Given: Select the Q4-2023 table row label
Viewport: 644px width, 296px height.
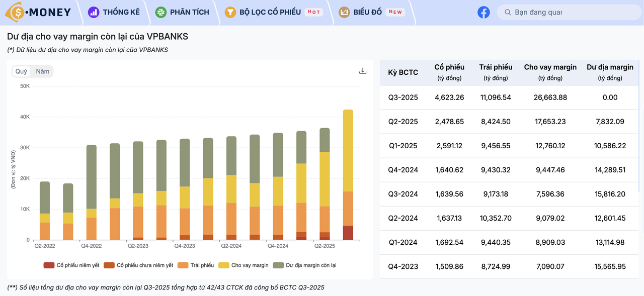Looking at the screenshot, I should click(403, 266).
